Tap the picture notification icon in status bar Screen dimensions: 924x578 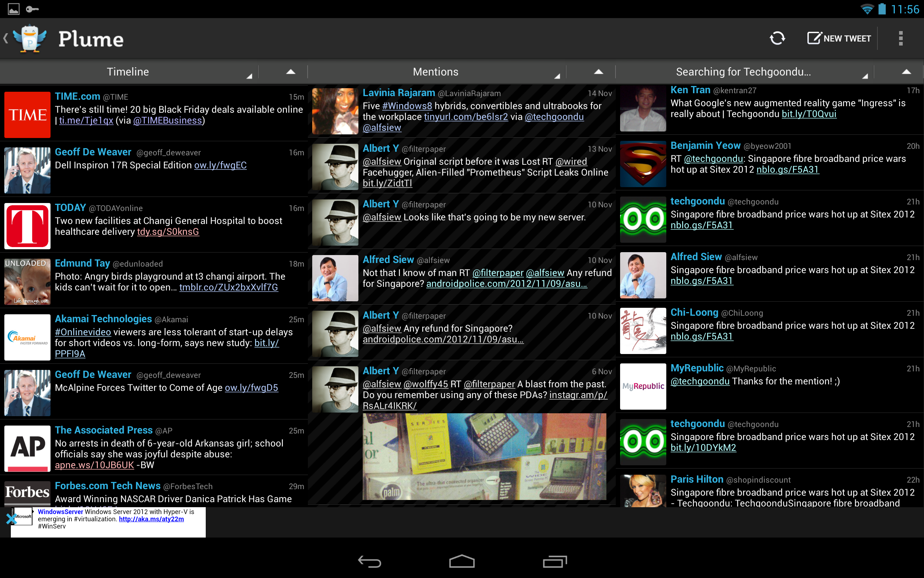click(x=14, y=9)
